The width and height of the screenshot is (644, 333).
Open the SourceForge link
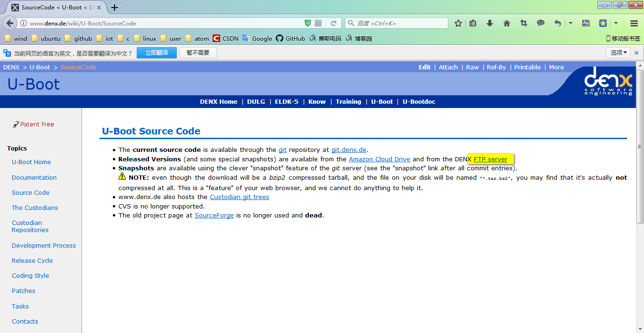pos(214,215)
